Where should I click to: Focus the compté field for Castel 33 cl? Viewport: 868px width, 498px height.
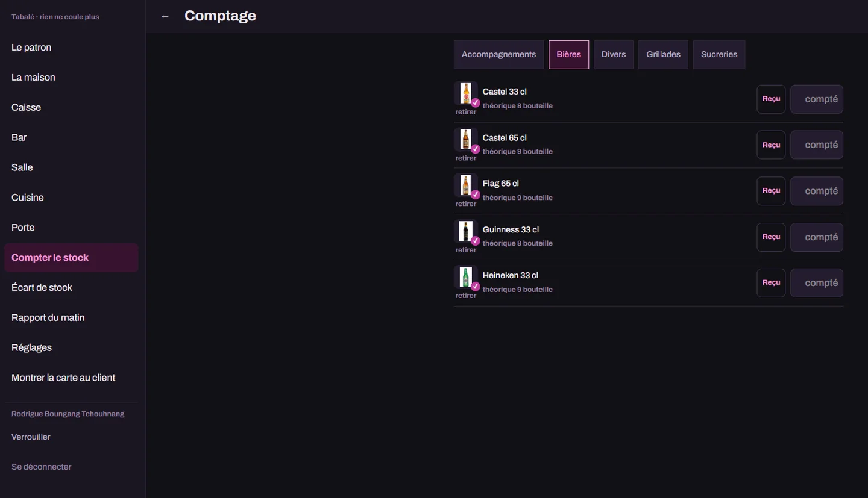point(817,99)
